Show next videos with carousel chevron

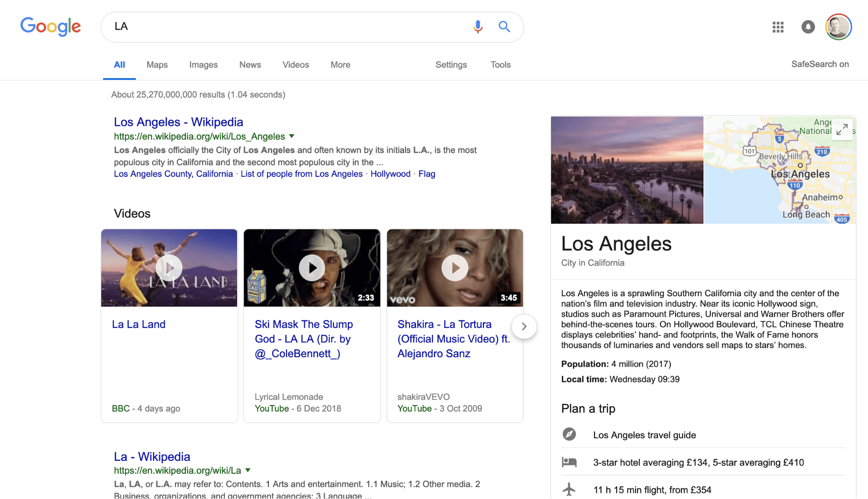[524, 326]
